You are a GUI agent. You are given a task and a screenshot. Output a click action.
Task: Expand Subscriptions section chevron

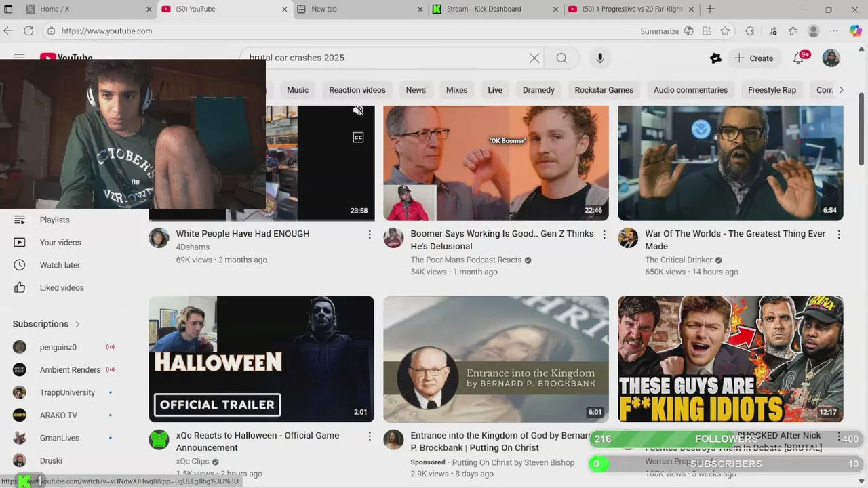click(x=77, y=324)
